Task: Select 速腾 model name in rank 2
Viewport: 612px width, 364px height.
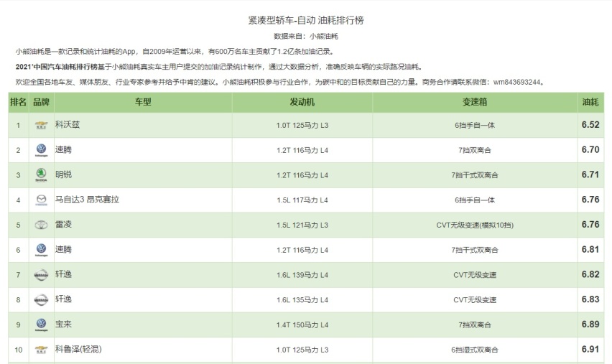Action: pyautogui.click(x=63, y=150)
